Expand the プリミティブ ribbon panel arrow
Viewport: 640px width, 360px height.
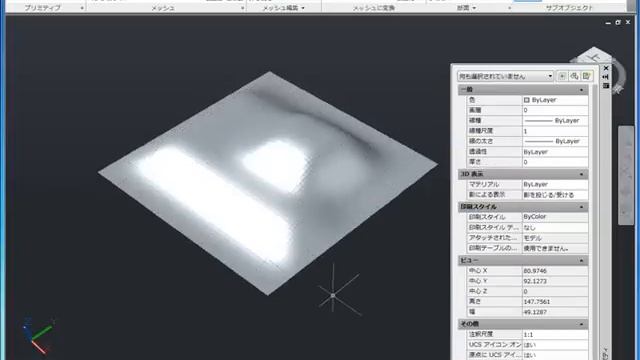click(x=82, y=8)
